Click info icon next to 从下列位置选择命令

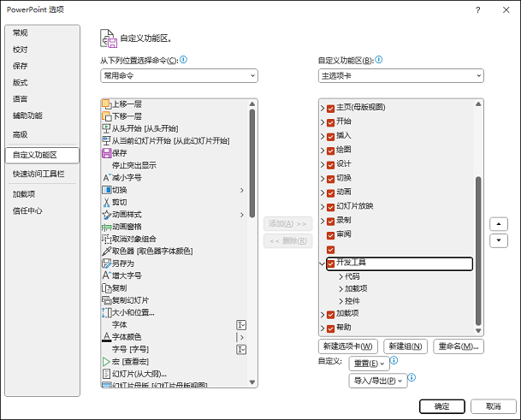tap(183, 60)
